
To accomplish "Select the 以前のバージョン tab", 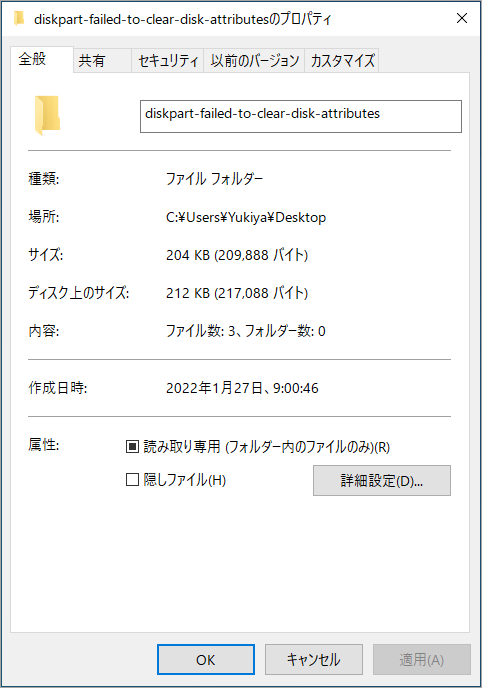I will click(x=254, y=61).
